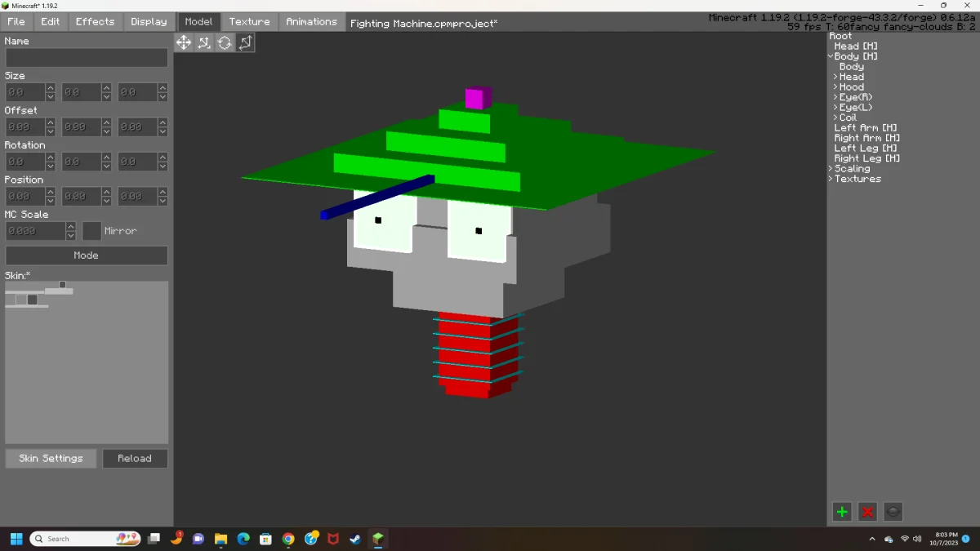Click the skin texture preview thumbnail

87,362
